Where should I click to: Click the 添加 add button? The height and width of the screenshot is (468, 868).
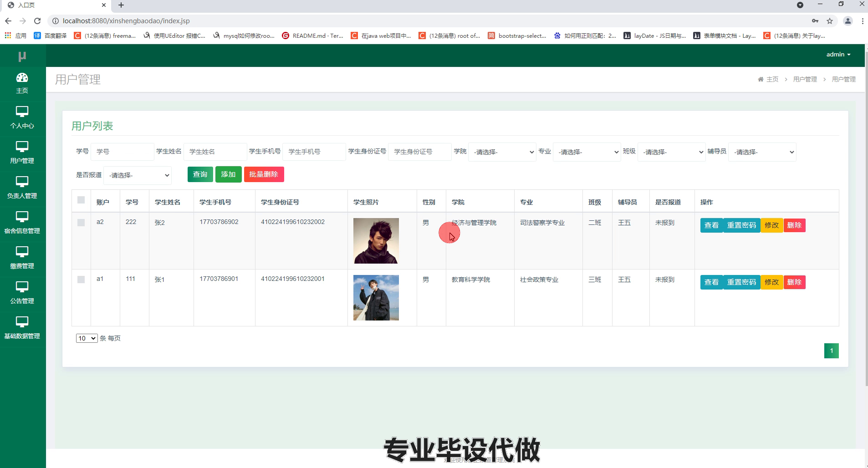228,174
